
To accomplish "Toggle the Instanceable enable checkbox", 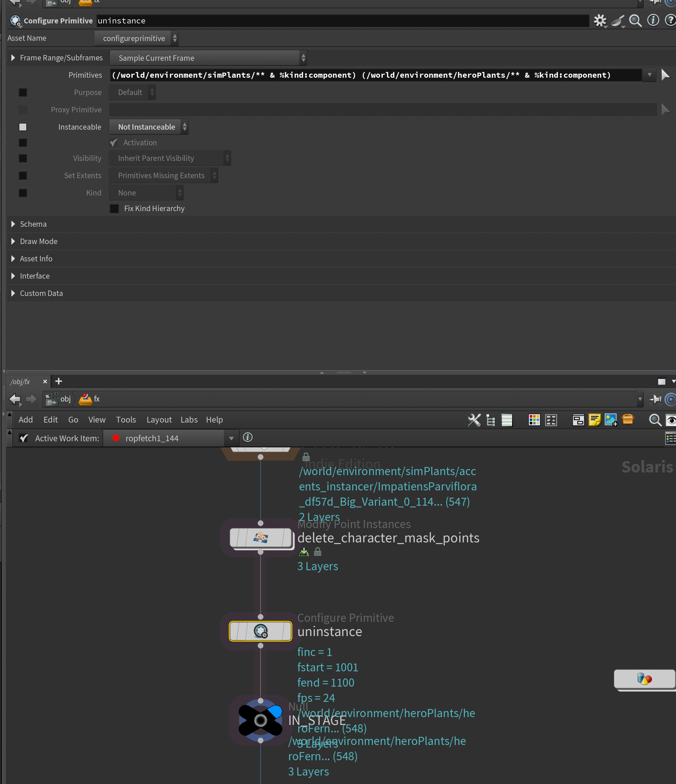I will 23,127.
